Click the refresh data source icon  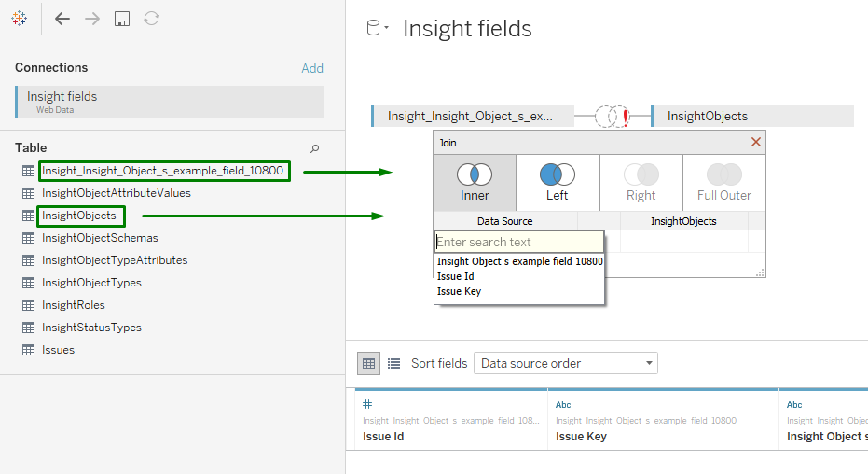coord(151,19)
